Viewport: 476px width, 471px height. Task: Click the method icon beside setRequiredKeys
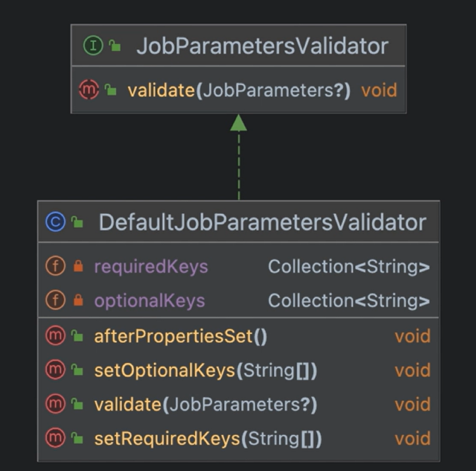point(55,439)
